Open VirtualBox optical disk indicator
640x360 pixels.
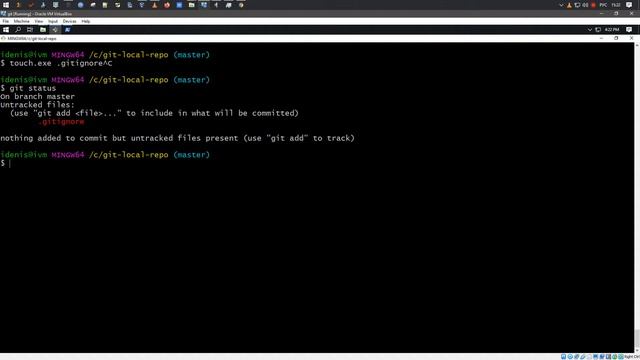point(570,357)
